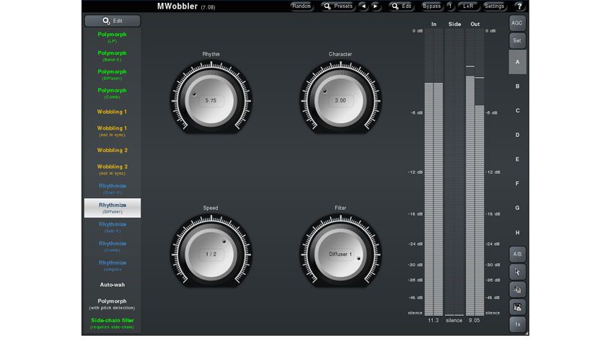Select the Wobbling 1 preset
This screenshot has width=613, height=364.
113,112
